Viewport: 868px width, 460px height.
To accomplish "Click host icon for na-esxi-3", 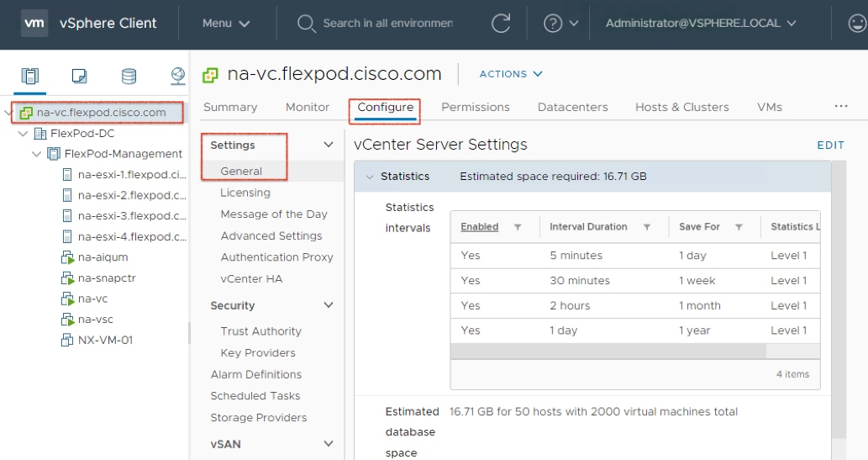I will click(x=67, y=215).
